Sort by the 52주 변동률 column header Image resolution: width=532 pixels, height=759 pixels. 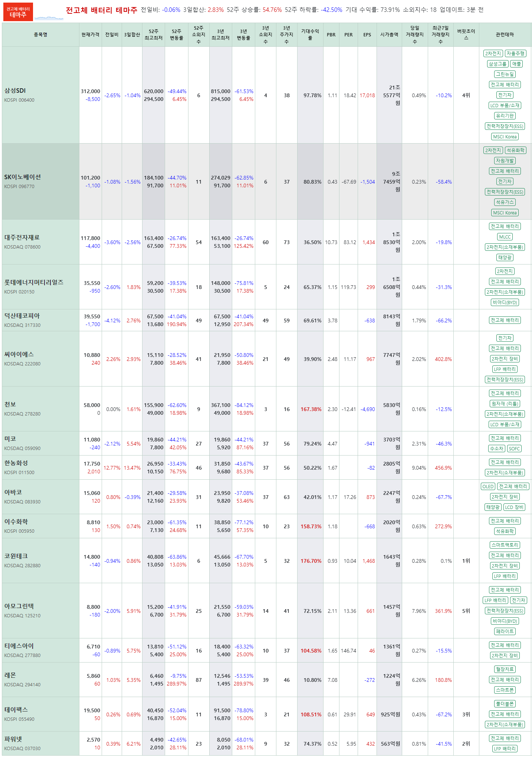coord(177,34)
